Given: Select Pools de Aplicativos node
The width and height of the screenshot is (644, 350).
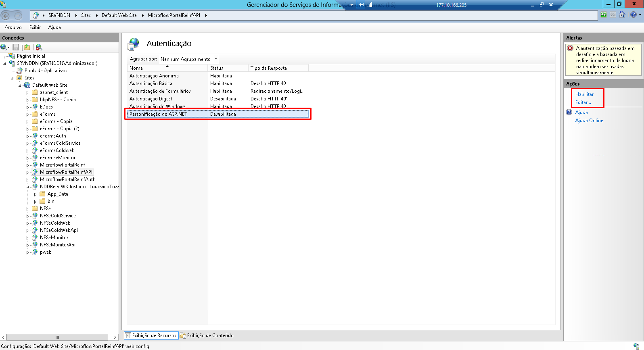Looking at the screenshot, I should click(x=46, y=71).
